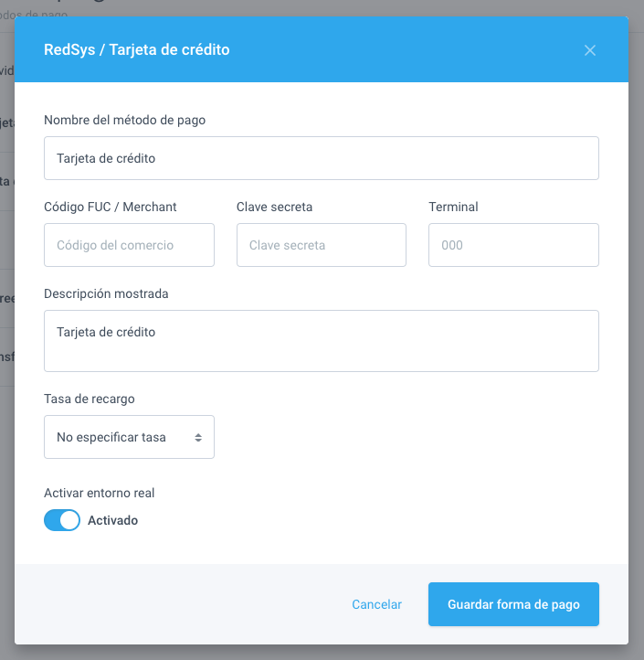Click the Activado label beside the switch
644x660 pixels.
click(112, 520)
